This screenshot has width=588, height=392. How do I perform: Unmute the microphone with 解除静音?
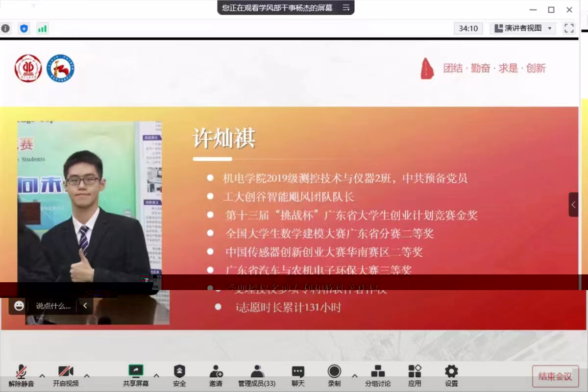(21, 376)
